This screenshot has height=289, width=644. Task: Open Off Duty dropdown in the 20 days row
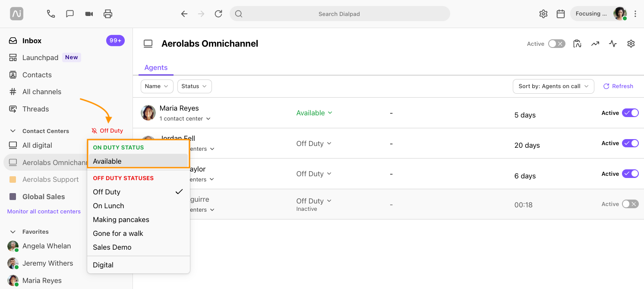314,143
